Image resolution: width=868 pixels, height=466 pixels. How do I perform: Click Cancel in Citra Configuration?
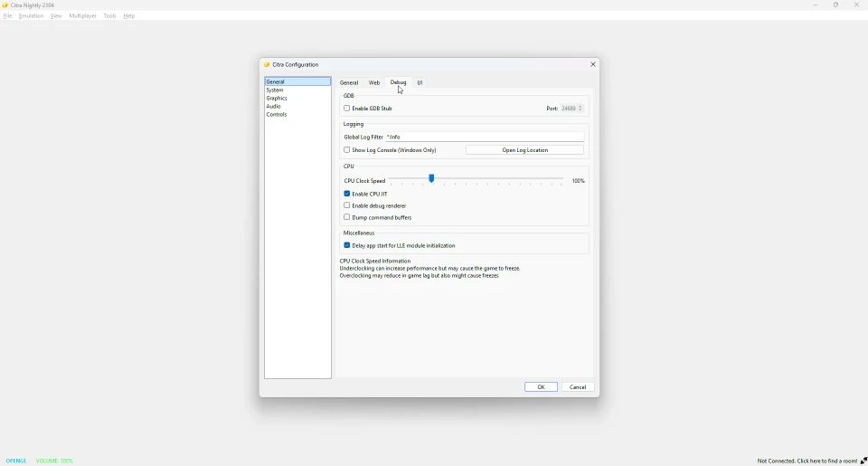[x=578, y=387]
